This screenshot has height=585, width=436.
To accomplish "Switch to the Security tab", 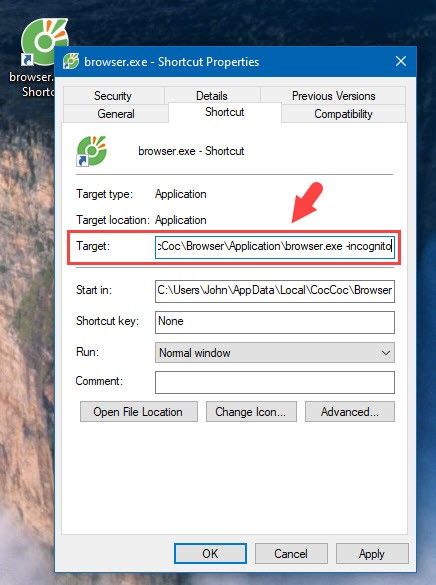I will 113,96.
